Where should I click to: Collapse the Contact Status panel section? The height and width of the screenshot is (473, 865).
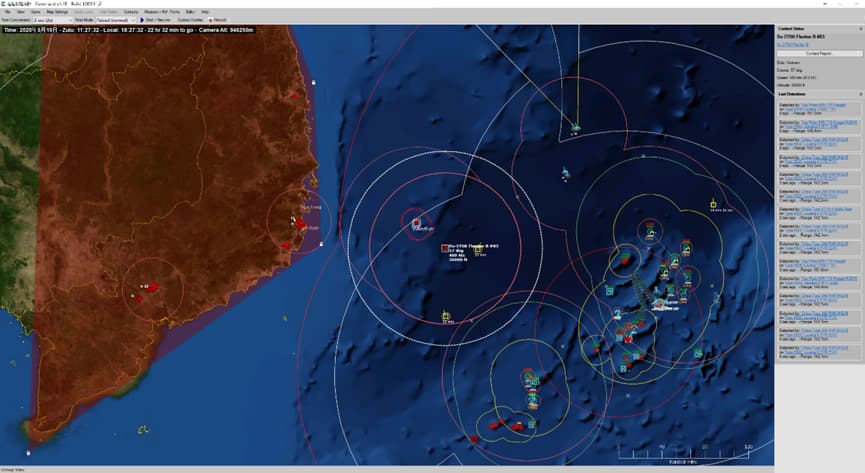(860, 29)
